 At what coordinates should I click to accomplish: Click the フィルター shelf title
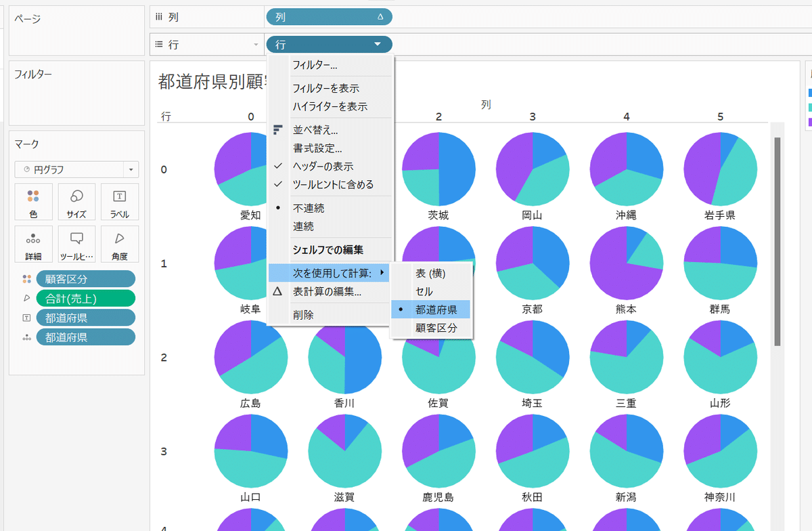[33, 75]
